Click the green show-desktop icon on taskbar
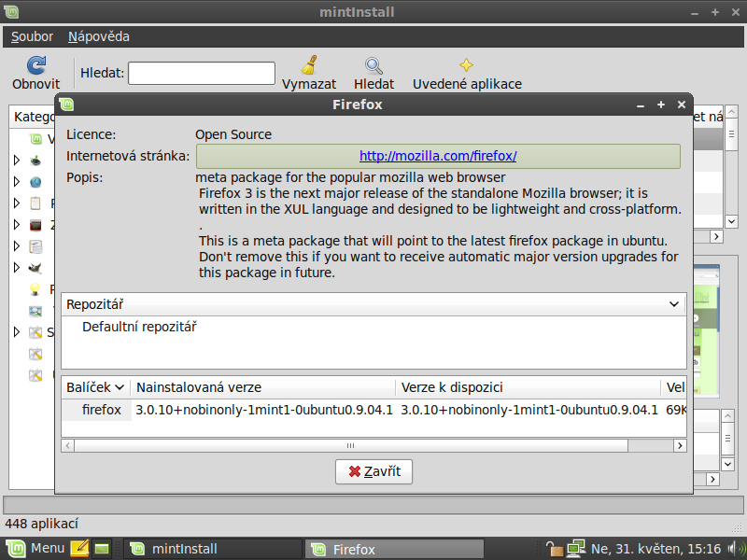This screenshot has height=560, width=747. 102,549
